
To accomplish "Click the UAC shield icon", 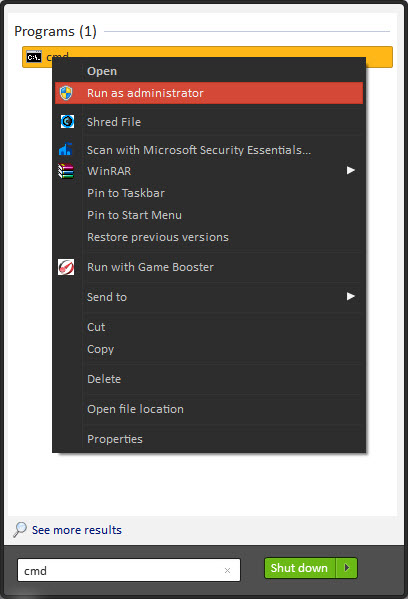I will click(x=66, y=93).
